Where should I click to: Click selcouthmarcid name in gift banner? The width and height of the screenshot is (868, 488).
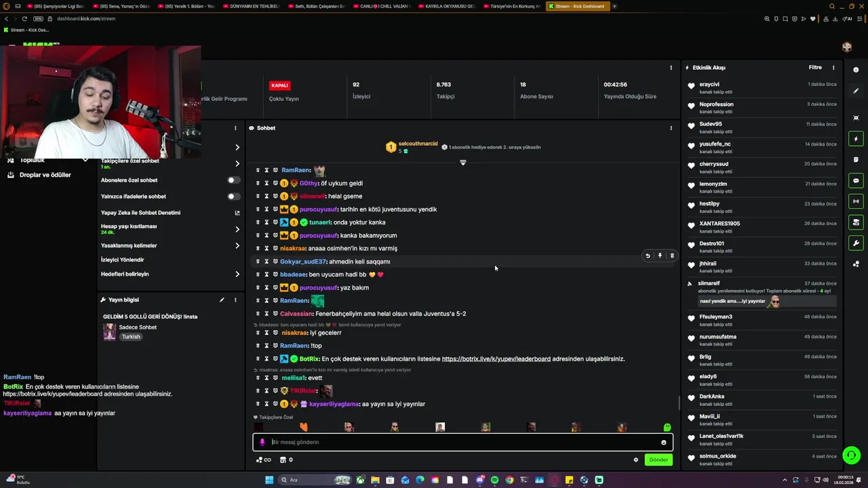(x=418, y=144)
